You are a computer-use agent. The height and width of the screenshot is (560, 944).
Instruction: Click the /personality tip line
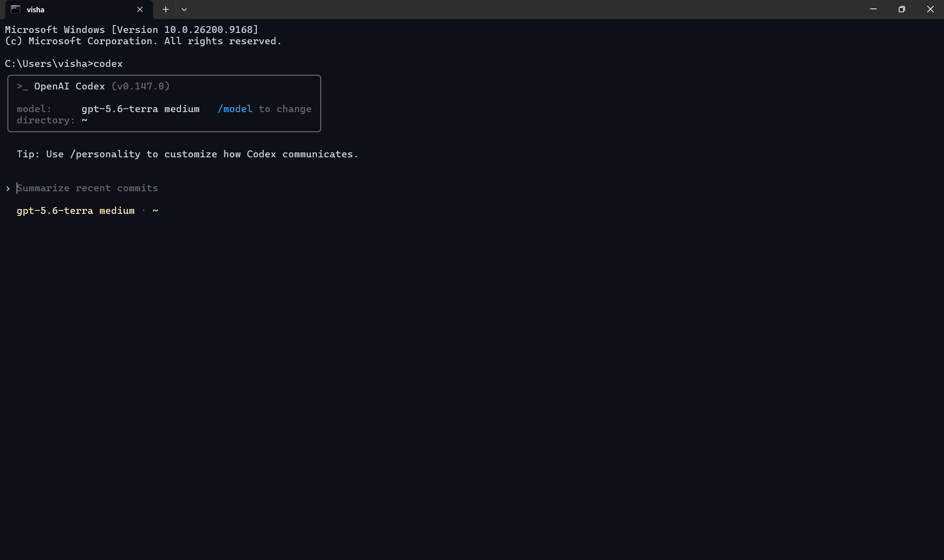pos(187,154)
